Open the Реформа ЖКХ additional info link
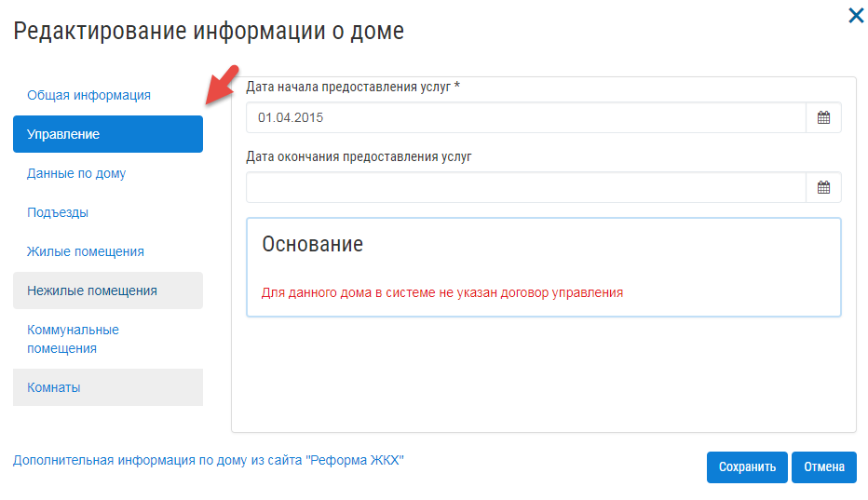 point(208,460)
